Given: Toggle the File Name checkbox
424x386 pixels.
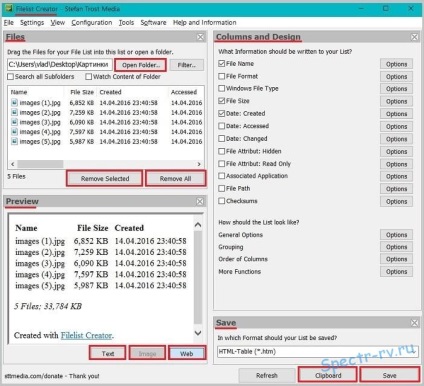Looking at the screenshot, I should (222, 63).
